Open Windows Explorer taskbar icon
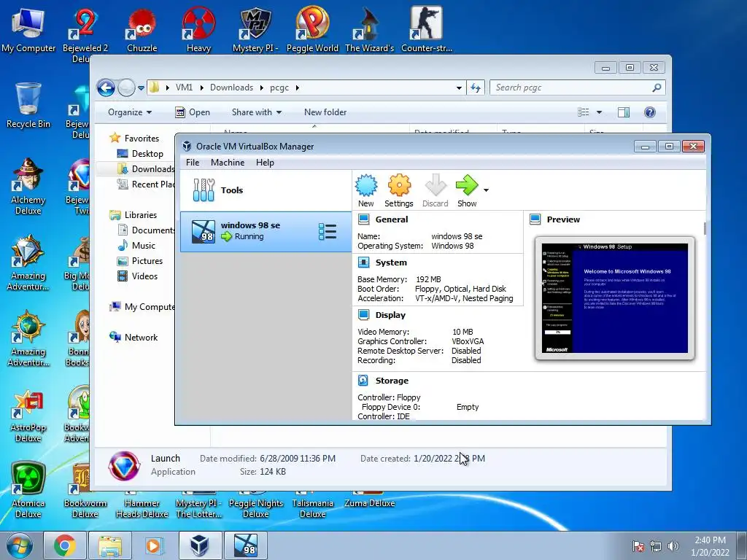Image resolution: width=747 pixels, height=560 pixels. tap(110, 545)
